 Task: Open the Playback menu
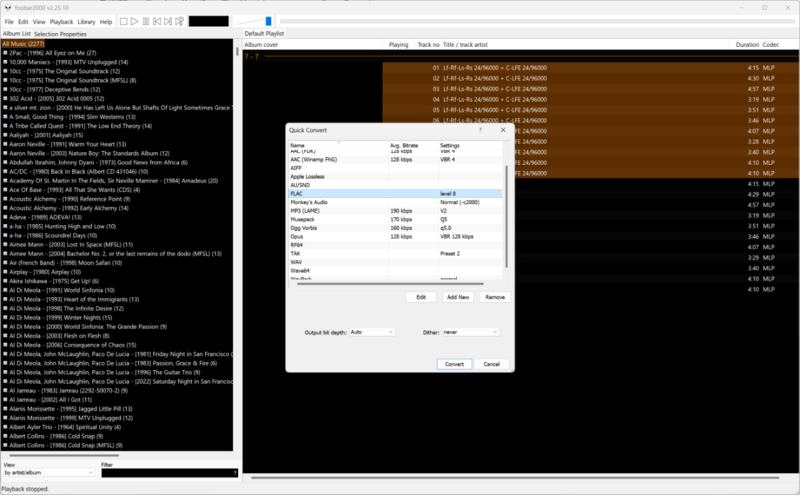point(61,22)
